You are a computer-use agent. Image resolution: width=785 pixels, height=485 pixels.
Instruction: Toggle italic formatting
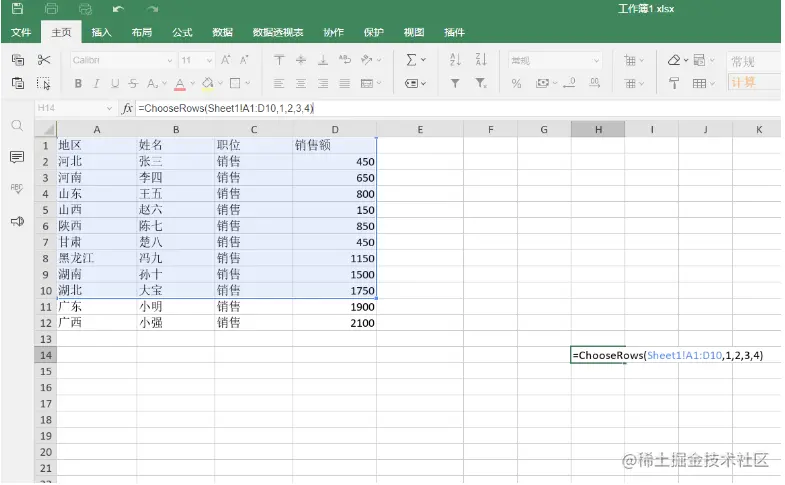click(96, 84)
